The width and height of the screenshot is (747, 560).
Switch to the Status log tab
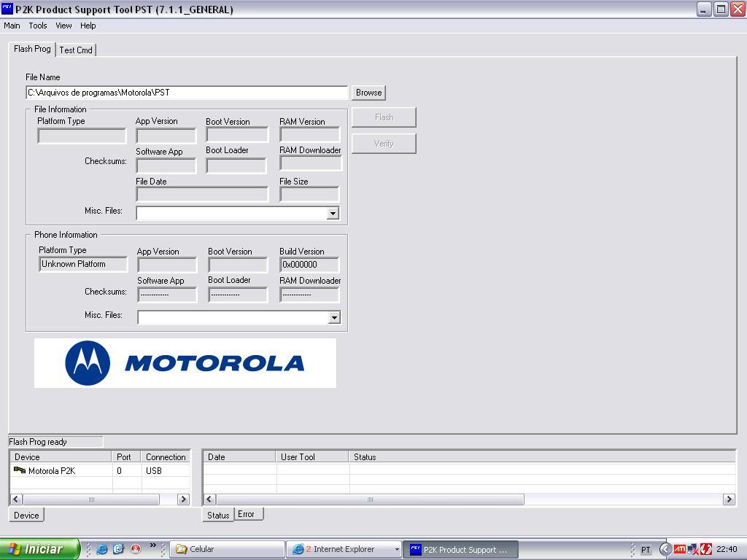[x=218, y=516]
